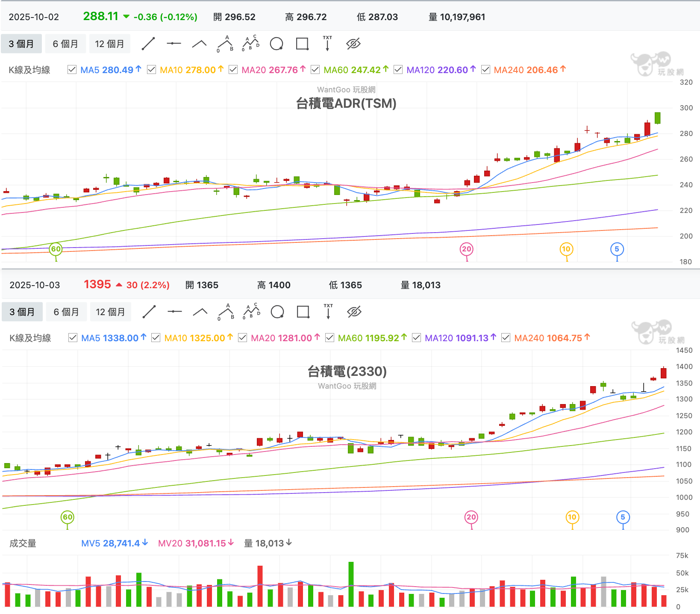
Task: Uncheck MA120 220.60 checkbox in TSM chart
Action: (x=398, y=70)
